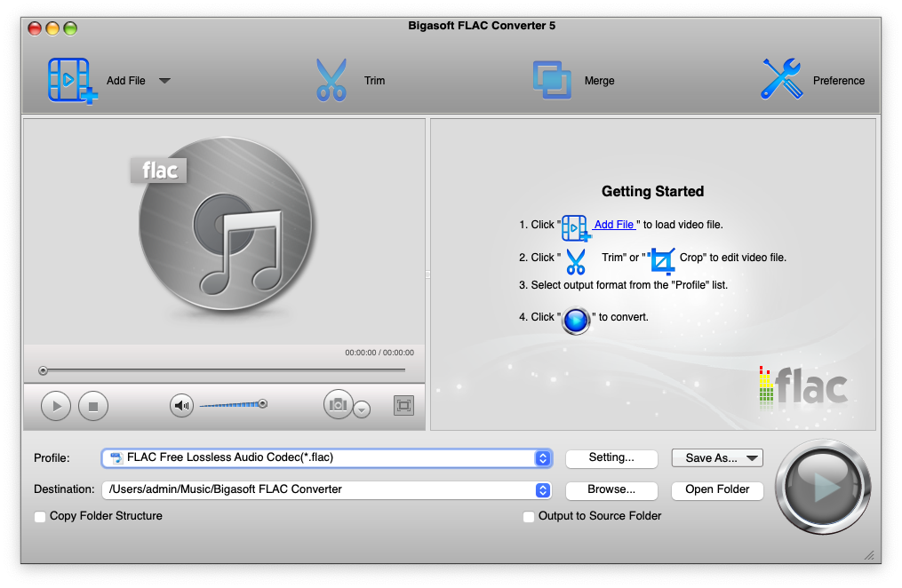Click the yellow minimize window button

pyautogui.click(x=52, y=28)
